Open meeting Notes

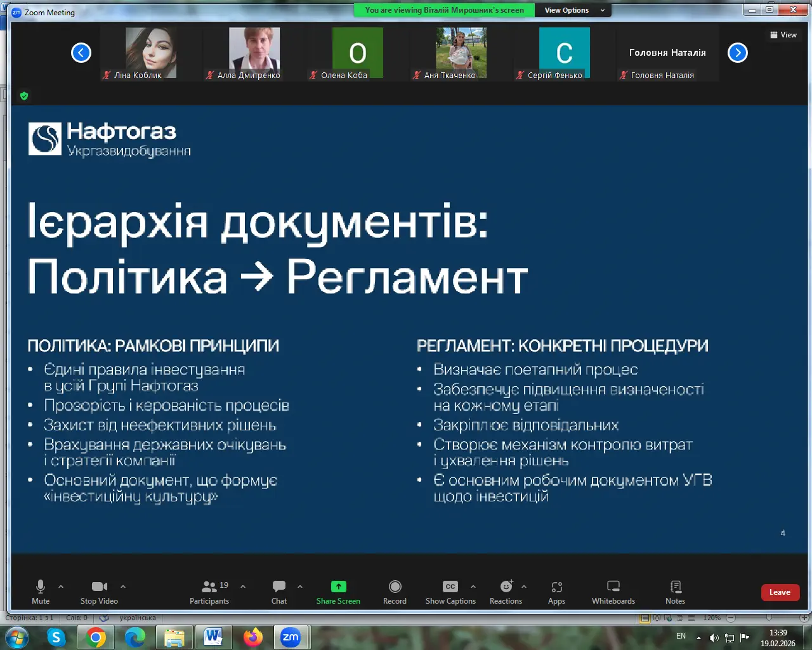675,592
